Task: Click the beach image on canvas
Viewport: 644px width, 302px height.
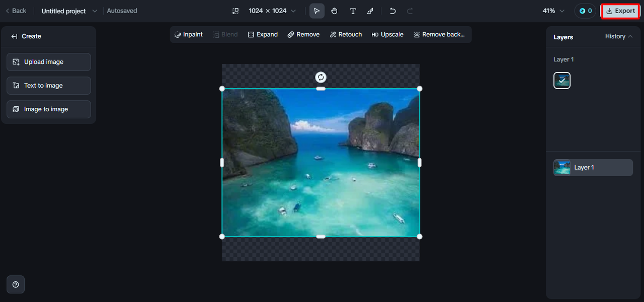Action: (x=320, y=163)
